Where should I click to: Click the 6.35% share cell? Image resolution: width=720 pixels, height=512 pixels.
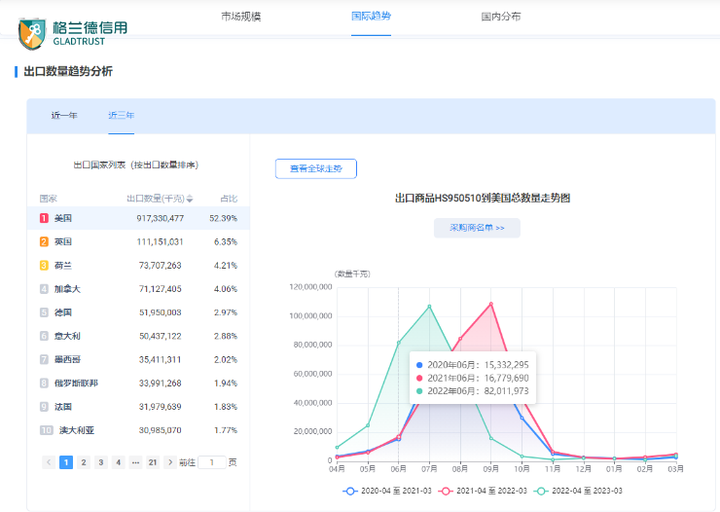click(x=225, y=242)
